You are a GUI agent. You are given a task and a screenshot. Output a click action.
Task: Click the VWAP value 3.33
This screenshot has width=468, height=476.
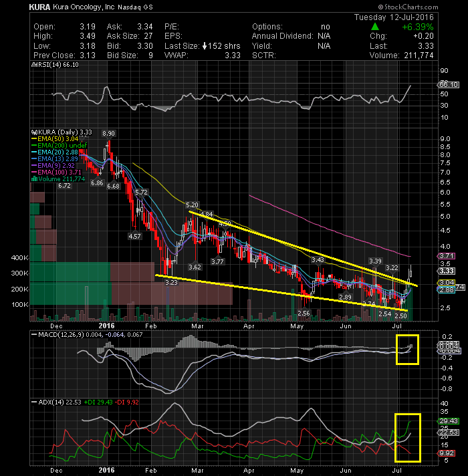click(x=233, y=55)
